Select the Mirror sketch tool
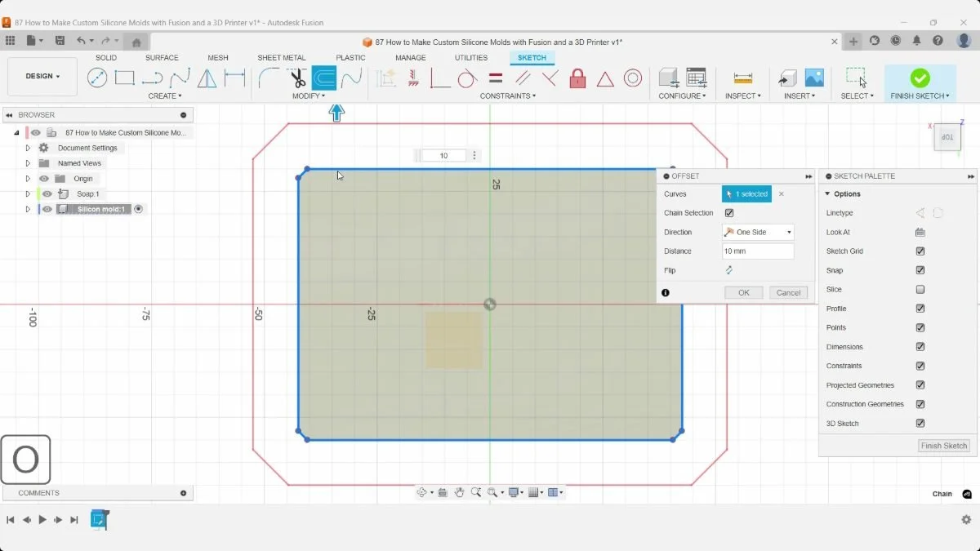The image size is (980, 551). [x=207, y=78]
